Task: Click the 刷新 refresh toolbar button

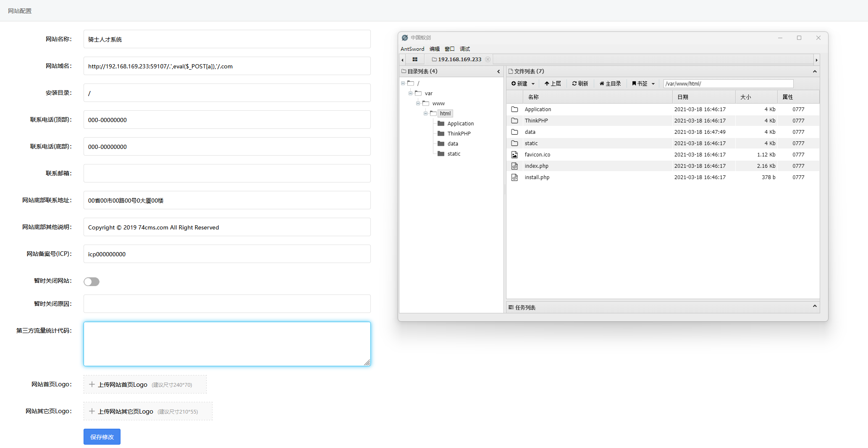Action: tap(580, 84)
